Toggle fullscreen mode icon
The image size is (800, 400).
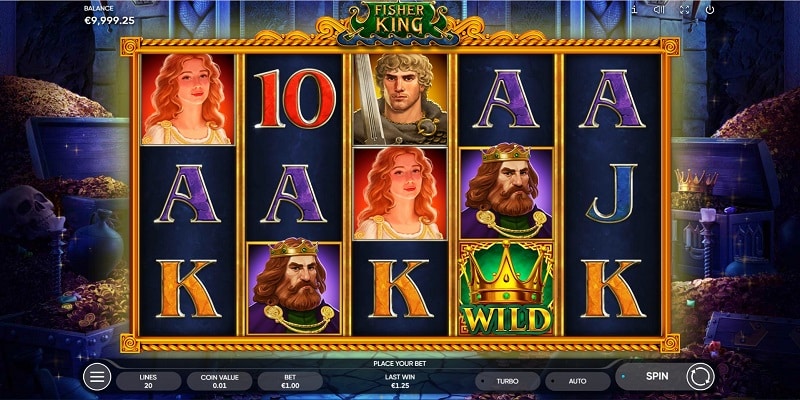685,9
